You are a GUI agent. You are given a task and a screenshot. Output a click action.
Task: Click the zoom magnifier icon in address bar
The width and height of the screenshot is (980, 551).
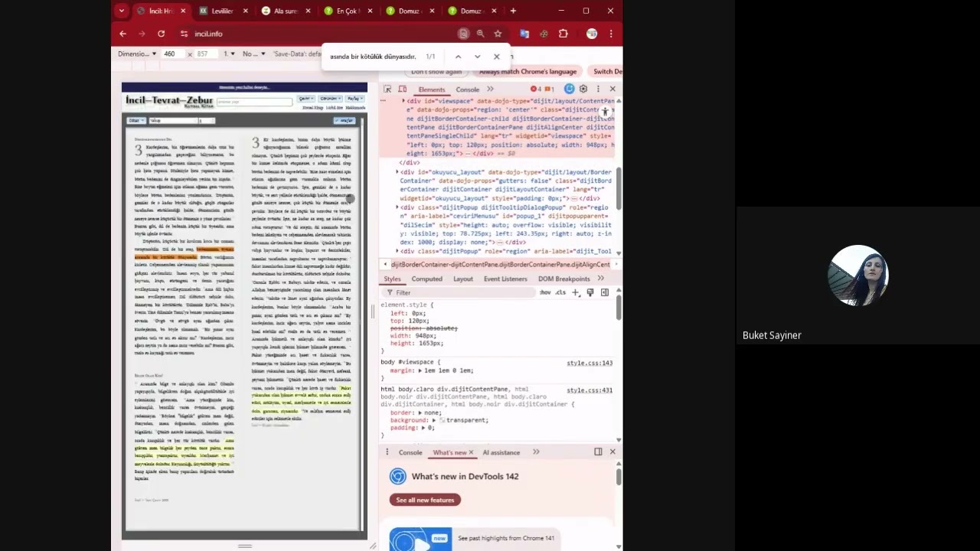(480, 34)
